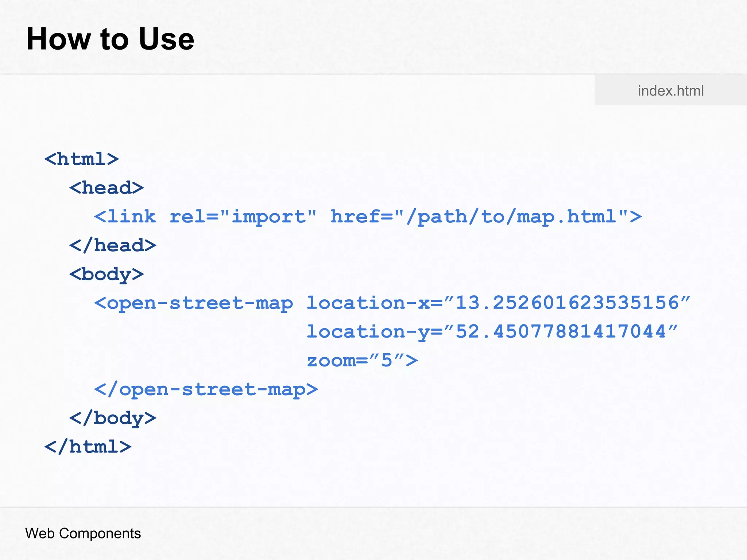Viewport: 747px width, 560px height.
Task: Click the location-y attribute line
Action: coord(492,332)
